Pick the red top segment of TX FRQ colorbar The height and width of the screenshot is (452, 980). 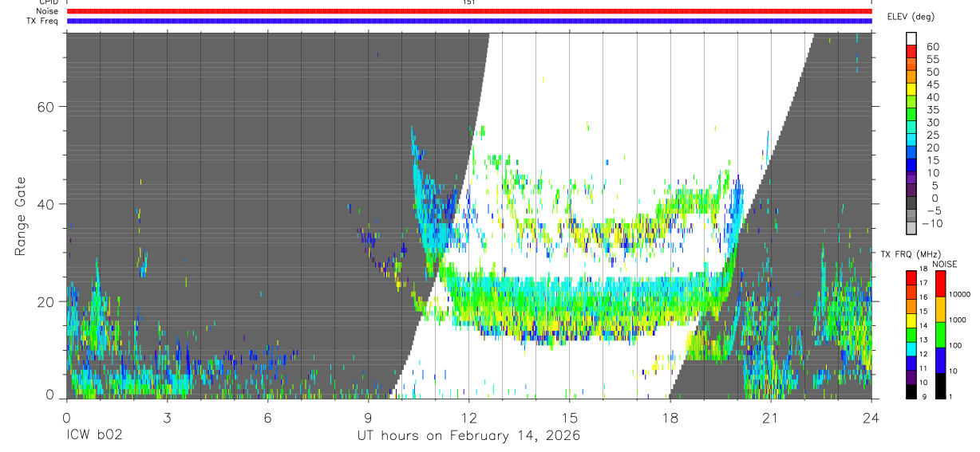click(x=911, y=278)
